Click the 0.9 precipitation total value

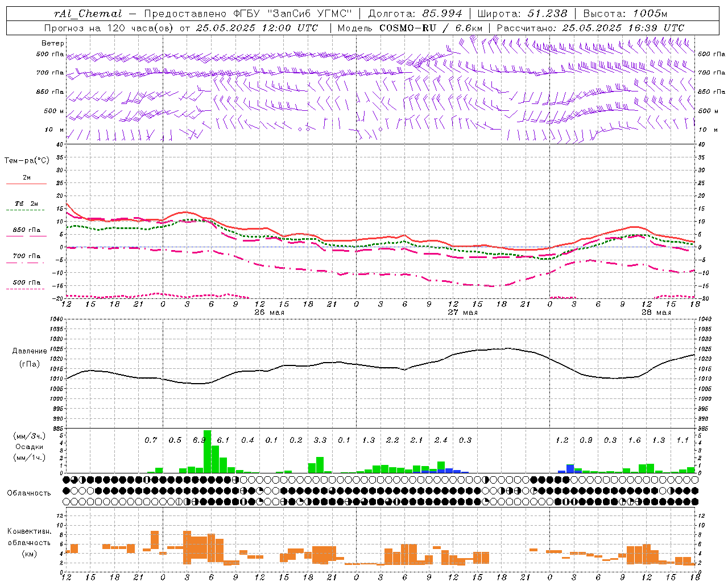click(586, 440)
